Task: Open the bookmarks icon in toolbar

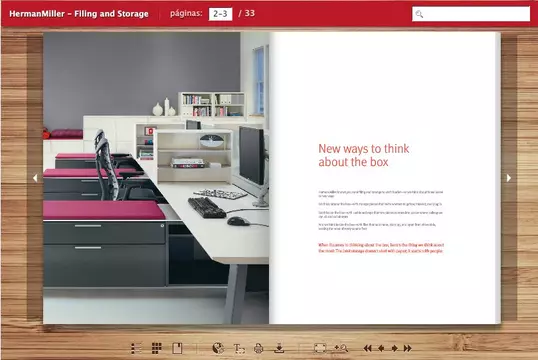Action: click(x=177, y=348)
